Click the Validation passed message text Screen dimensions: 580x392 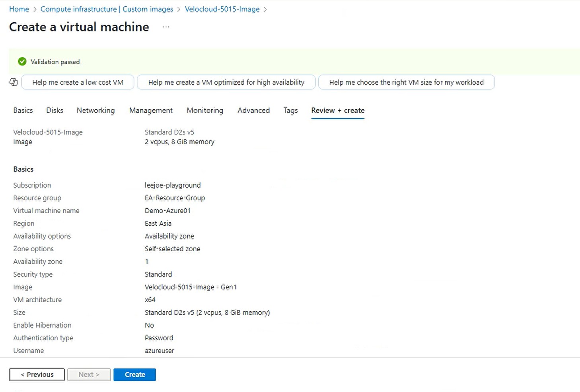55,62
